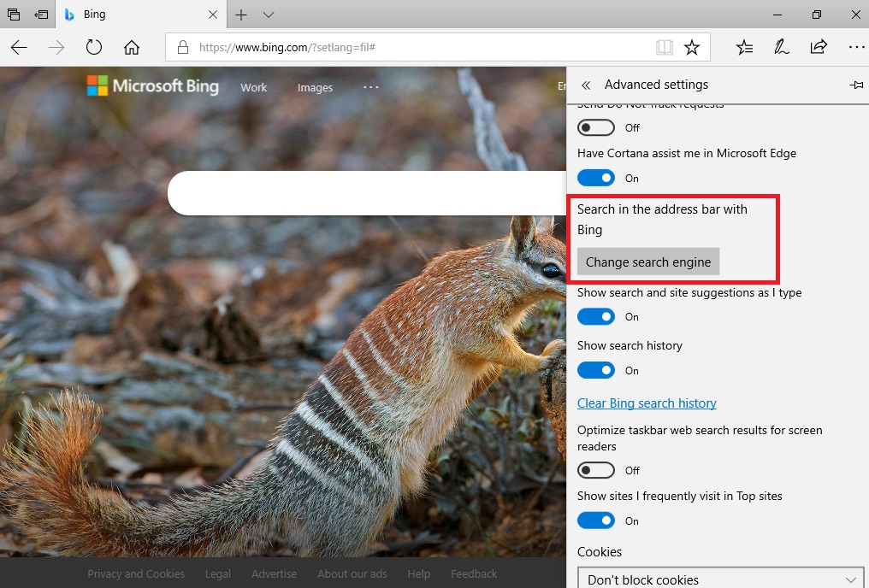Click Clear Bing search history link
Viewport: 869px width, 588px height.
click(647, 403)
